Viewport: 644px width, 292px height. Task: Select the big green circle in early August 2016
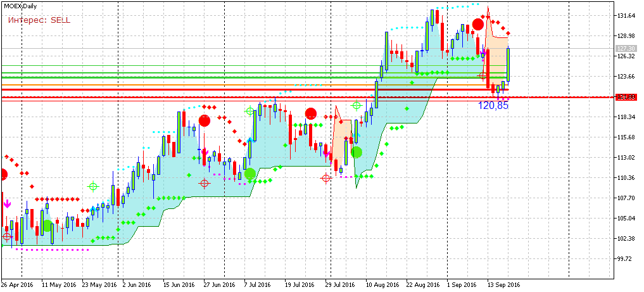click(x=357, y=152)
